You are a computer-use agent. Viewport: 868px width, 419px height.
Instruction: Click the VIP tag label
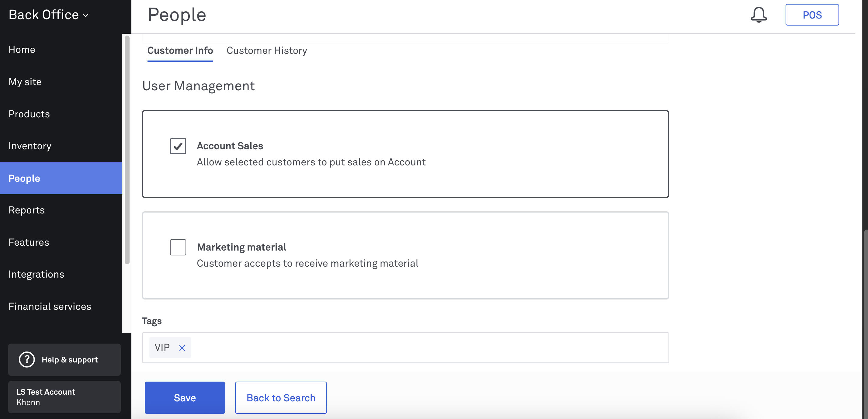[162, 348]
